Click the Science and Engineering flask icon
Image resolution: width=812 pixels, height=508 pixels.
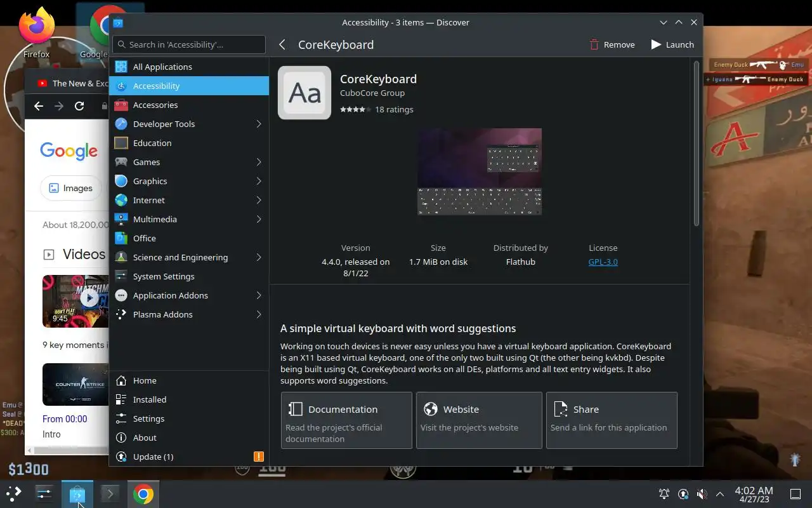click(121, 257)
